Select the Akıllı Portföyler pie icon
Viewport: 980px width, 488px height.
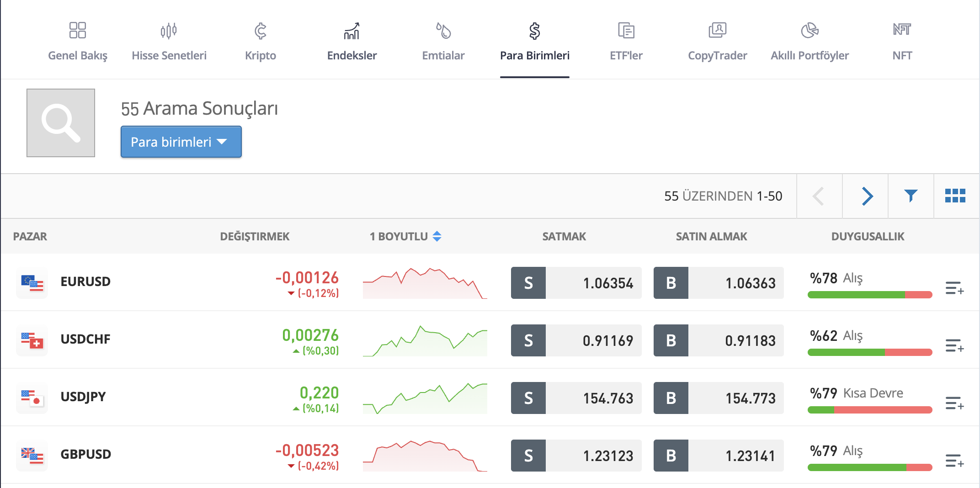(x=809, y=30)
